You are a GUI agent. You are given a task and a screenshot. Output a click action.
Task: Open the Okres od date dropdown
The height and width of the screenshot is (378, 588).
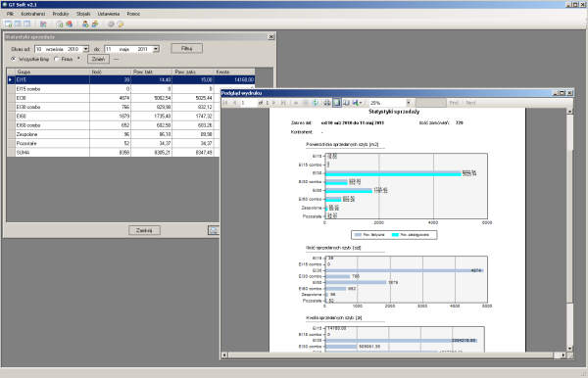click(x=86, y=49)
